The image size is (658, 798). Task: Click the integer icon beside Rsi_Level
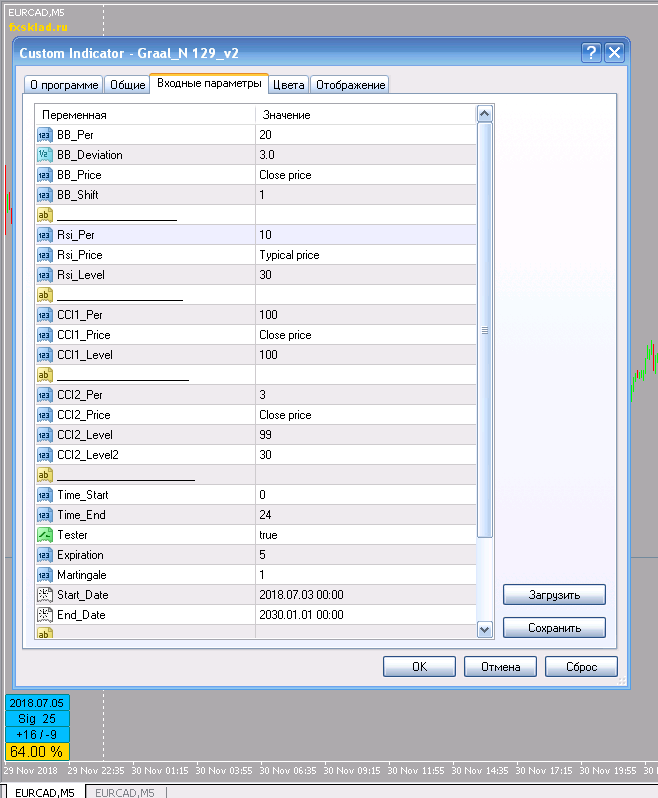(x=45, y=275)
